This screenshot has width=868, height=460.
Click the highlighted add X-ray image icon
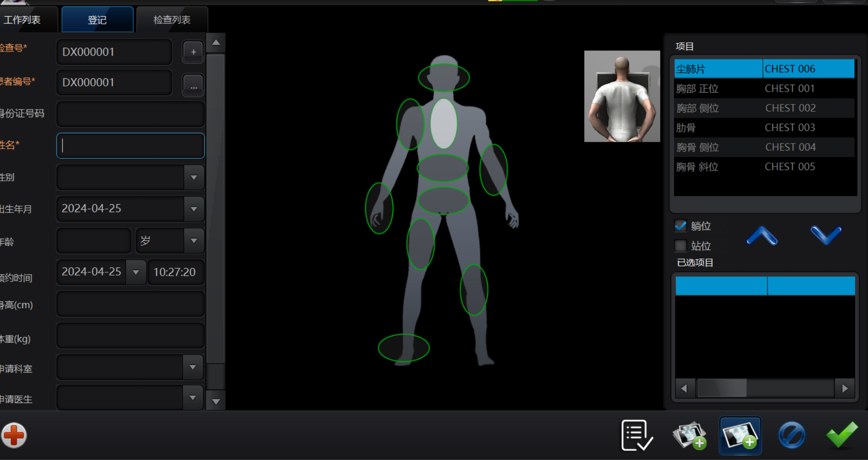pos(740,435)
